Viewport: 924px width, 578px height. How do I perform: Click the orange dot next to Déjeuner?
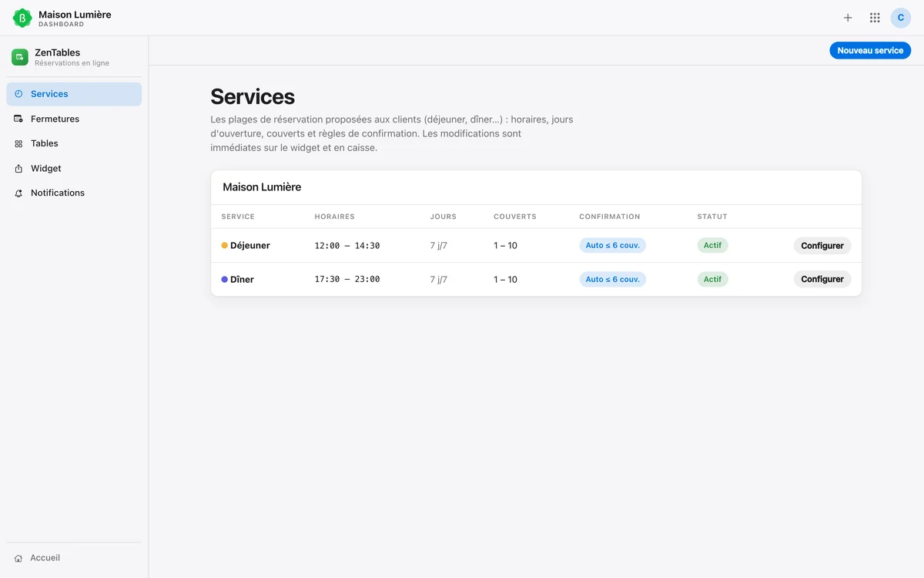click(225, 246)
